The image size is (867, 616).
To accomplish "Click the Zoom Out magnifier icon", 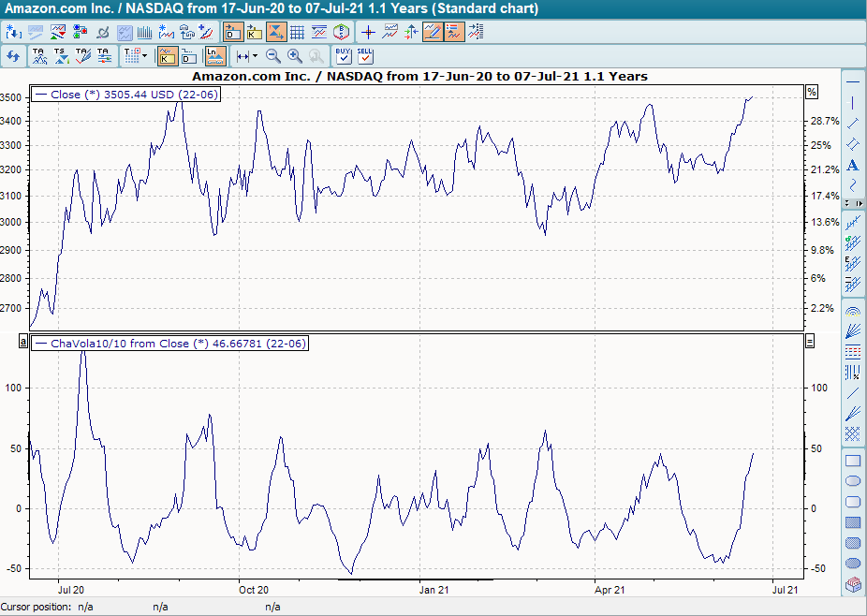I will pos(273,56).
